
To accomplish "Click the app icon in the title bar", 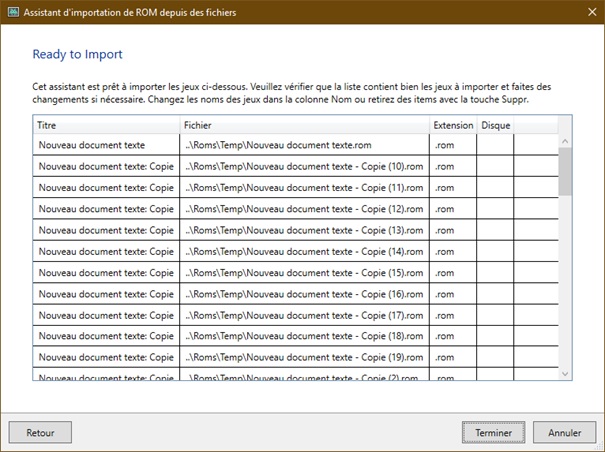I will 13,12.
